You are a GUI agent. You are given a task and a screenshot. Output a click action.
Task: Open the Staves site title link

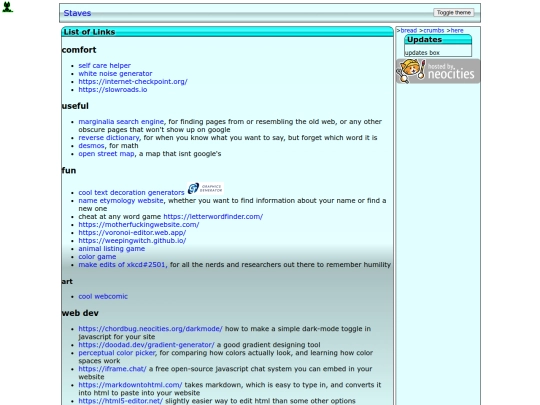tap(77, 13)
